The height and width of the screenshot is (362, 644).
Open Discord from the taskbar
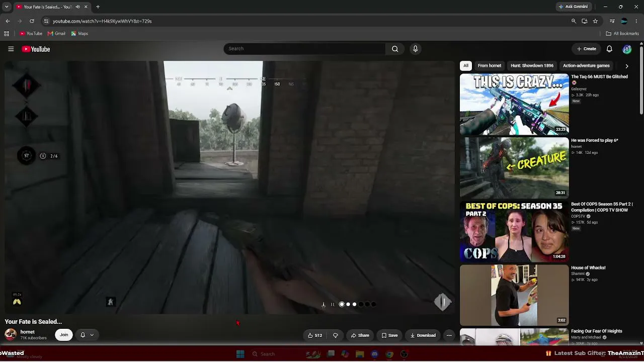point(374,354)
